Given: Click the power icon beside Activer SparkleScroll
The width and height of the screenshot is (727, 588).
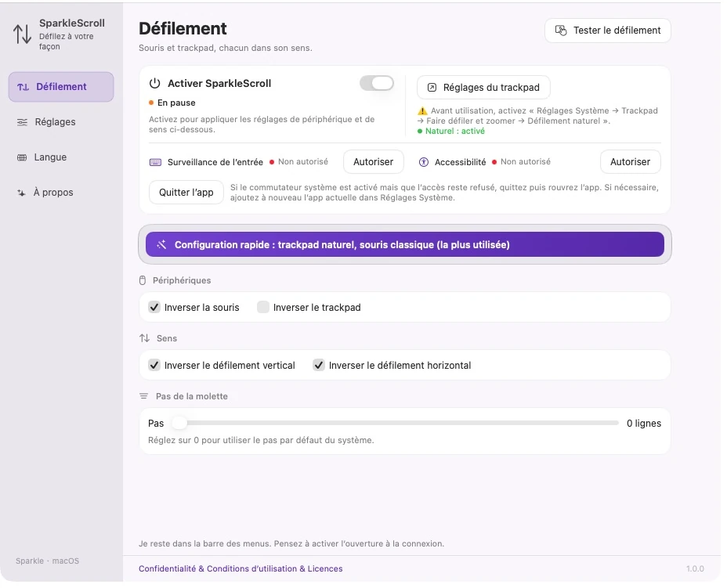Looking at the screenshot, I should tap(155, 84).
